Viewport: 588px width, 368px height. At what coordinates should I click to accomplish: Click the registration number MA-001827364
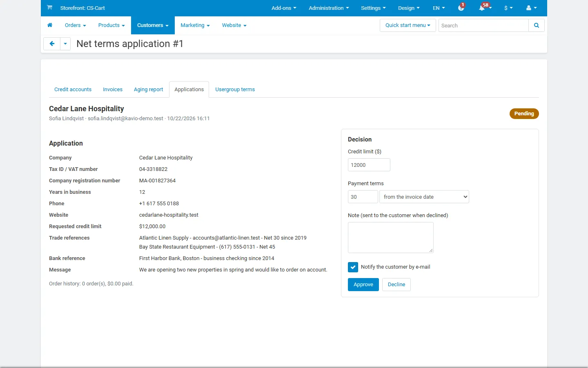(x=157, y=181)
